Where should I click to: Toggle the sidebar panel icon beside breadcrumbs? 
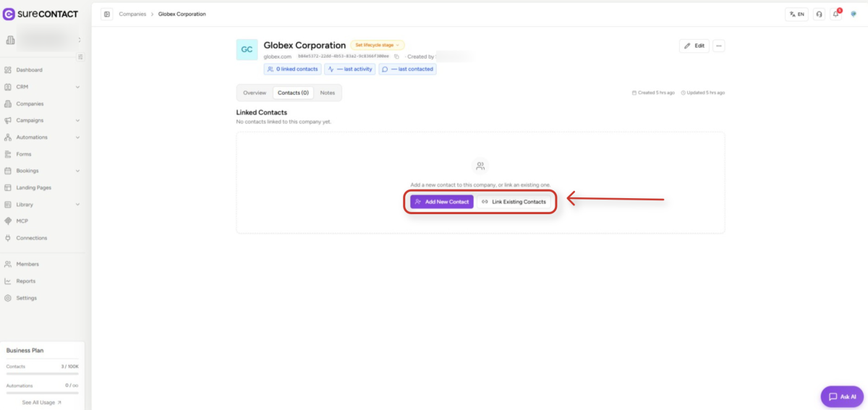coord(107,14)
